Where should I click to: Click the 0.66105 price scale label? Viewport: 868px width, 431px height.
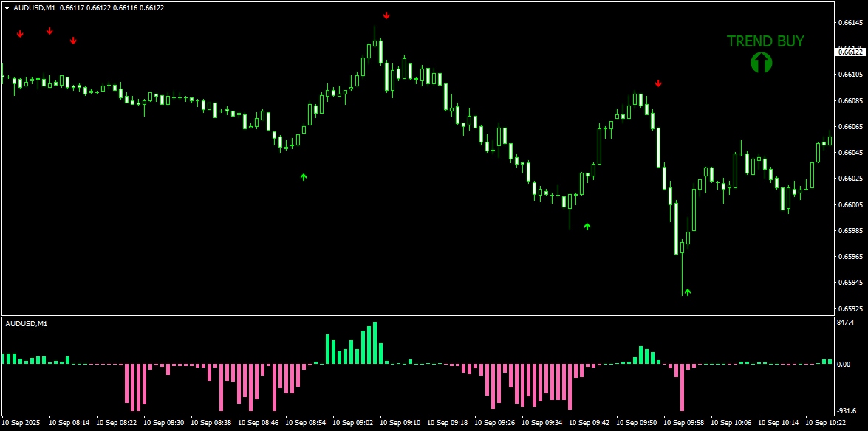pos(850,74)
